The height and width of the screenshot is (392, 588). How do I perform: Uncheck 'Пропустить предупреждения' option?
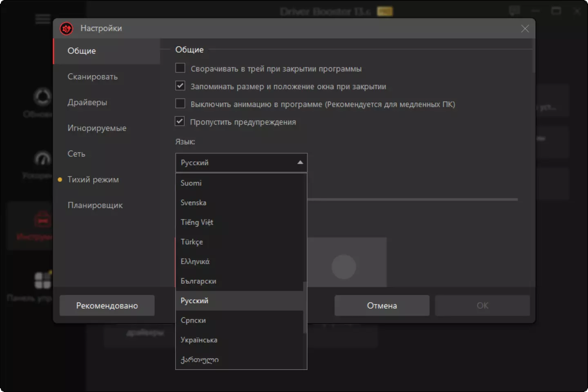pyautogui.click(x=180, y=121)
